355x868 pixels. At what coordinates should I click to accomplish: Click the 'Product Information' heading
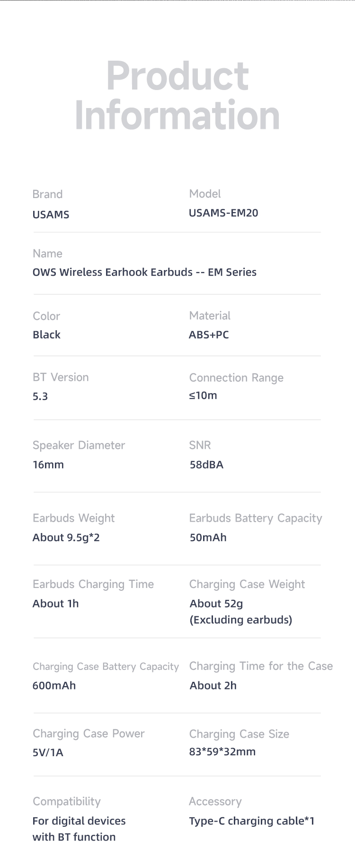177,96
